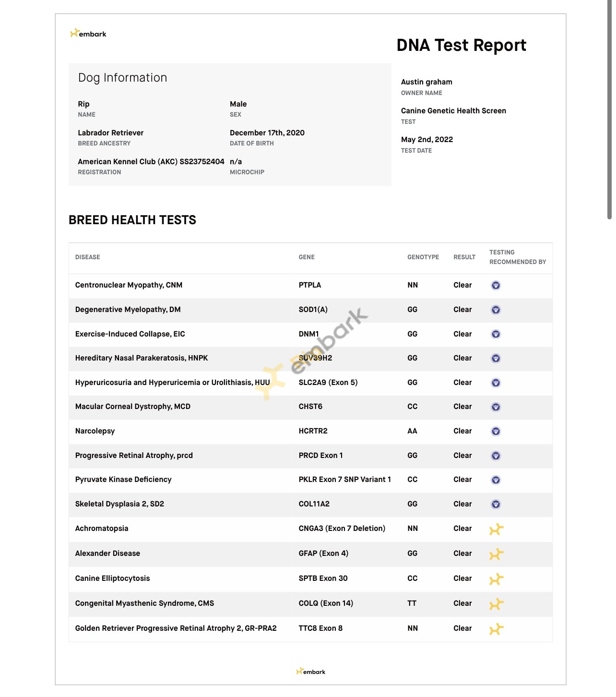Click the TT genotype in the CMS row

[x=412, y=603]
